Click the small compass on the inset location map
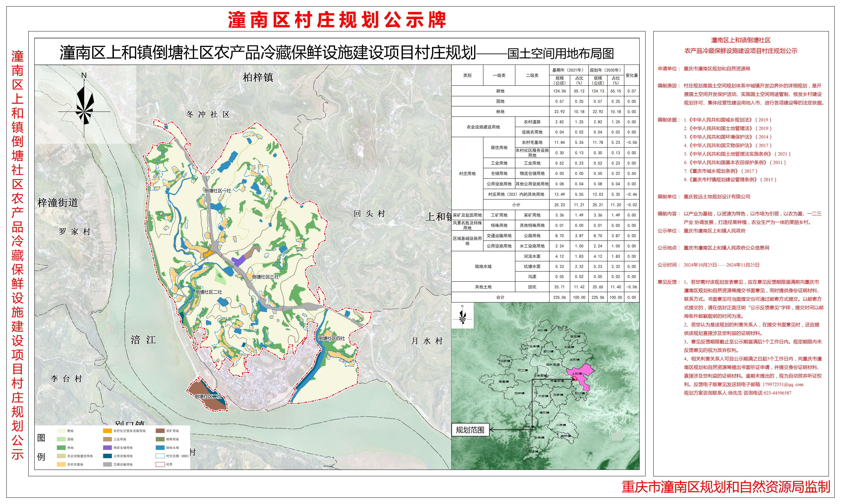This screenshot has height=504, width=841. tap(462, 316)
